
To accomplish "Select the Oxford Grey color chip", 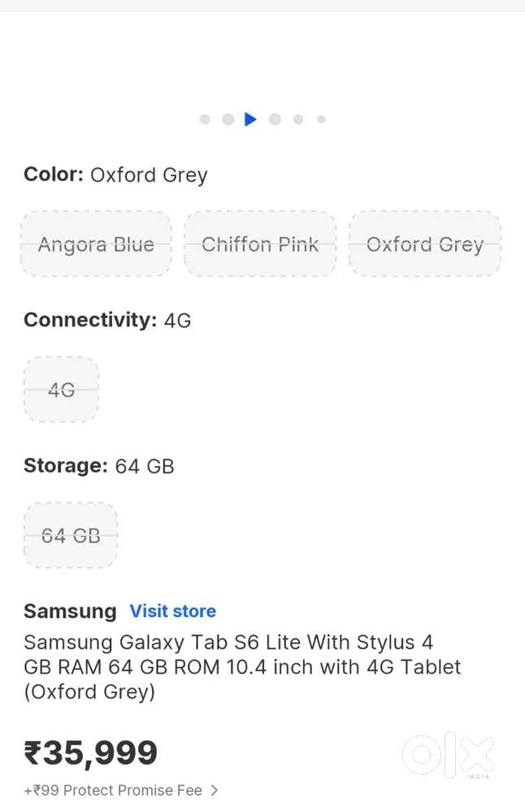I will 425,244.
